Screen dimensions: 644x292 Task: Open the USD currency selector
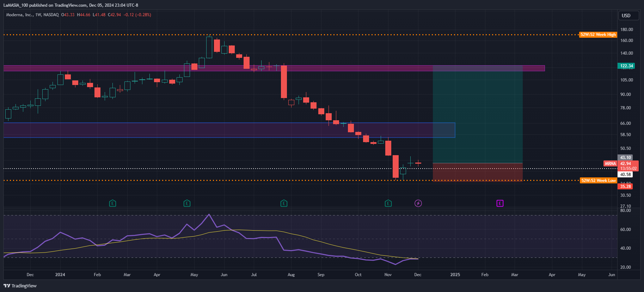(x=629, y=16)
